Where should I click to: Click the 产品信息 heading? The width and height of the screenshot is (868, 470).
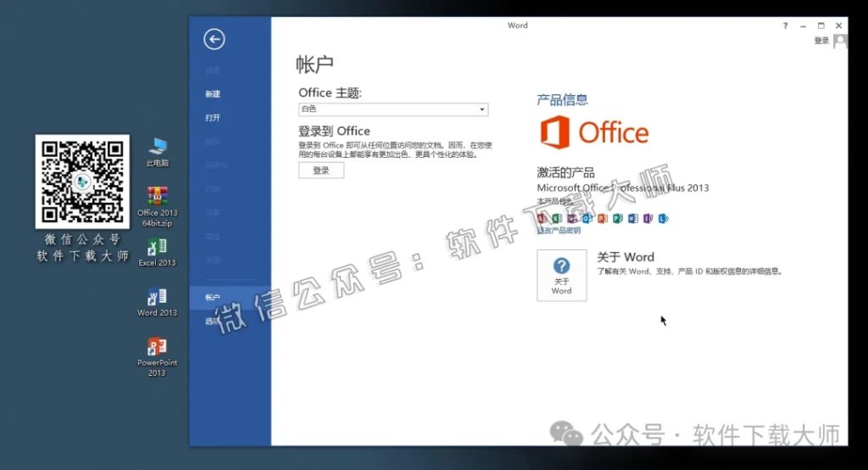pos(563,100)
